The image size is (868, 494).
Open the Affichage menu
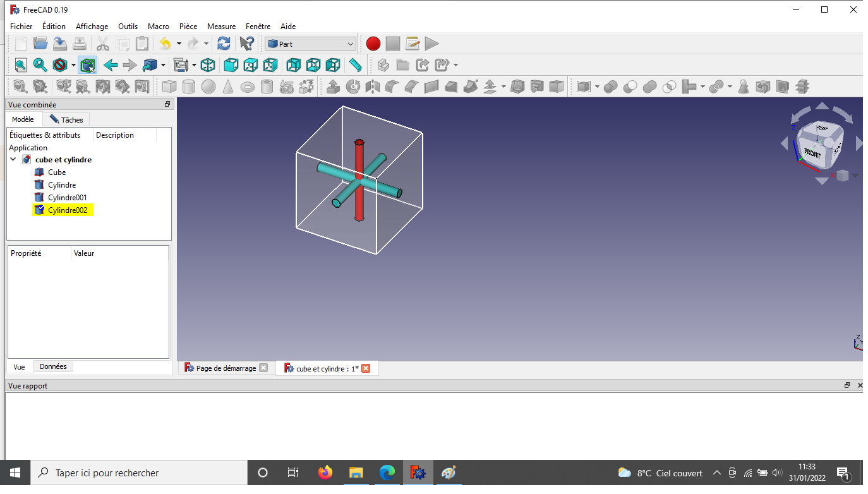tap(92, 27)
